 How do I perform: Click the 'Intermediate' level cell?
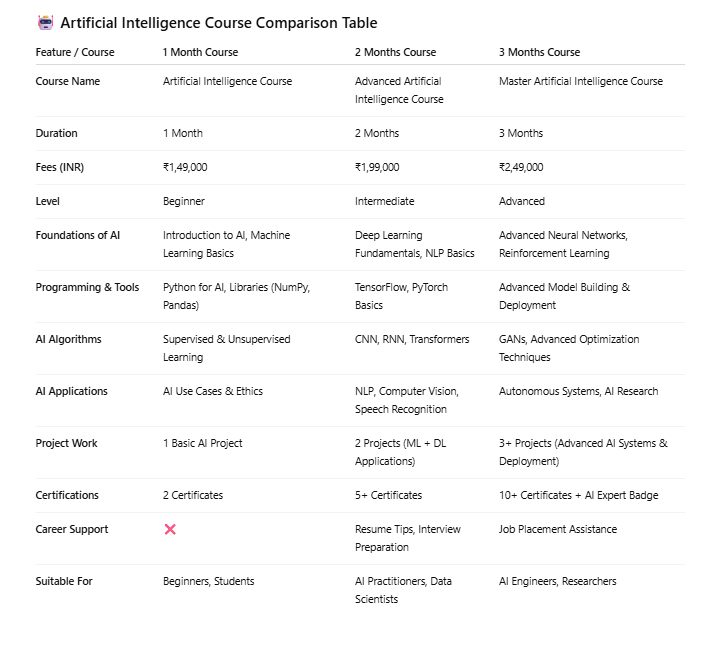[384, 201]
